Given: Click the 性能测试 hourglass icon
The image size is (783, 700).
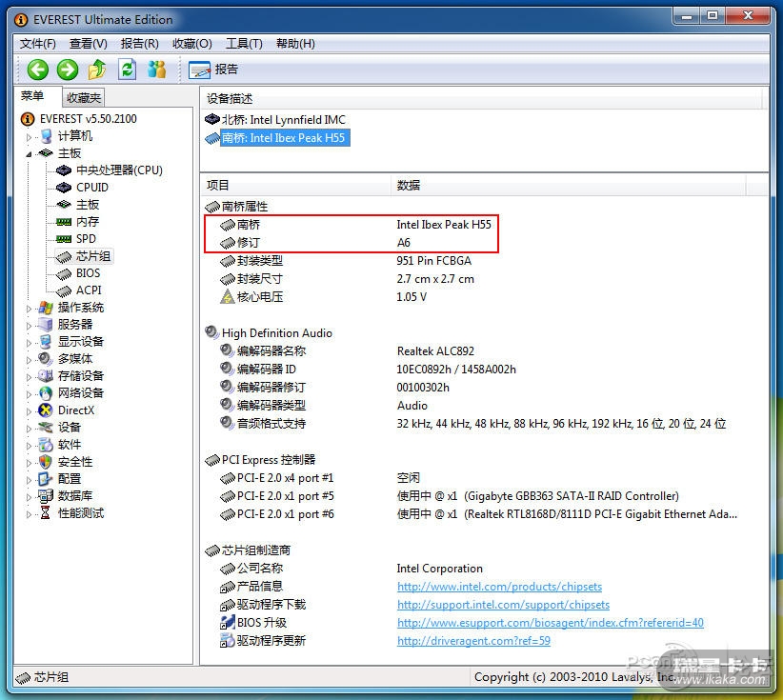Looking at the screenshot, I should pos(46,512).
